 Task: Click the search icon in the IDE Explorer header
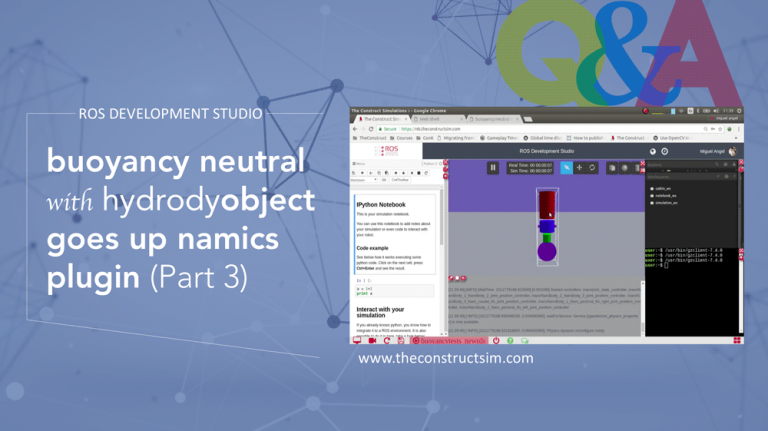click(x=717, y=165)
